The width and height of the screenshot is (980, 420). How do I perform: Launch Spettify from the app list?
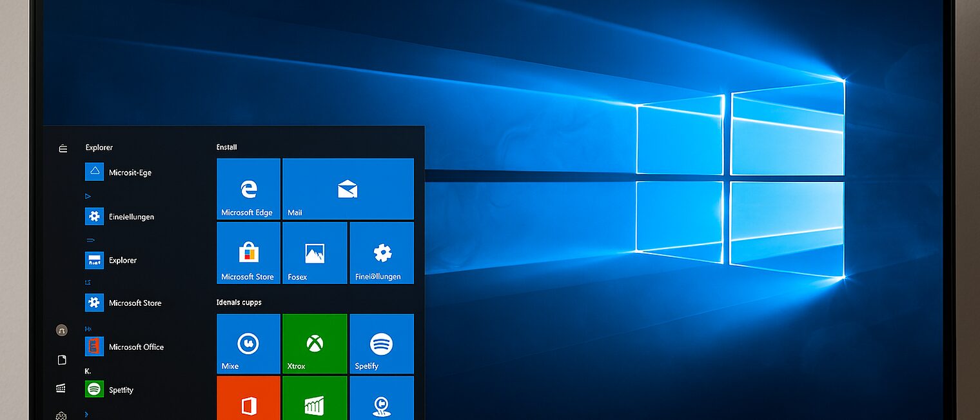click(109, 389)
